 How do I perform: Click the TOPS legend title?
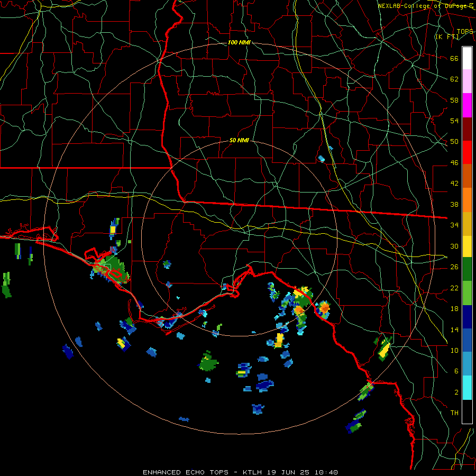[x=465, y=32]
